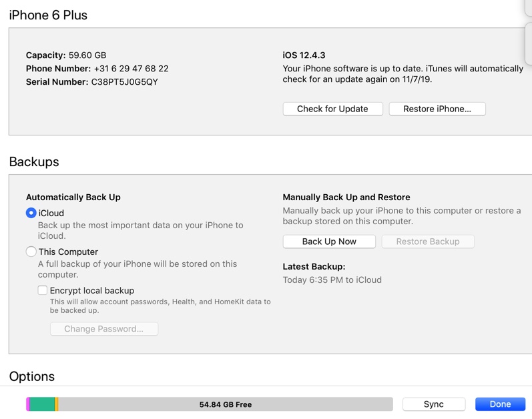The image size is (532, 419).
Task: Click the Latest Backup time text
Action: pyautogui.click(x=332, y=280)
